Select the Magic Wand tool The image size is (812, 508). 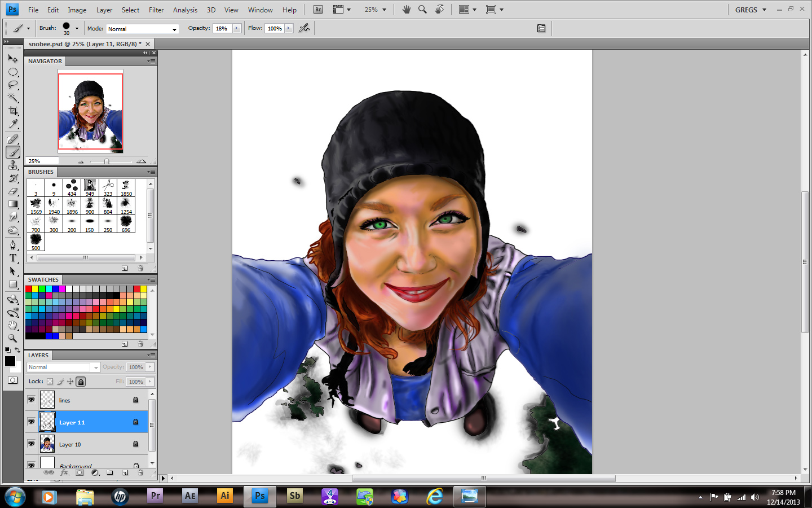pos(13,98)
